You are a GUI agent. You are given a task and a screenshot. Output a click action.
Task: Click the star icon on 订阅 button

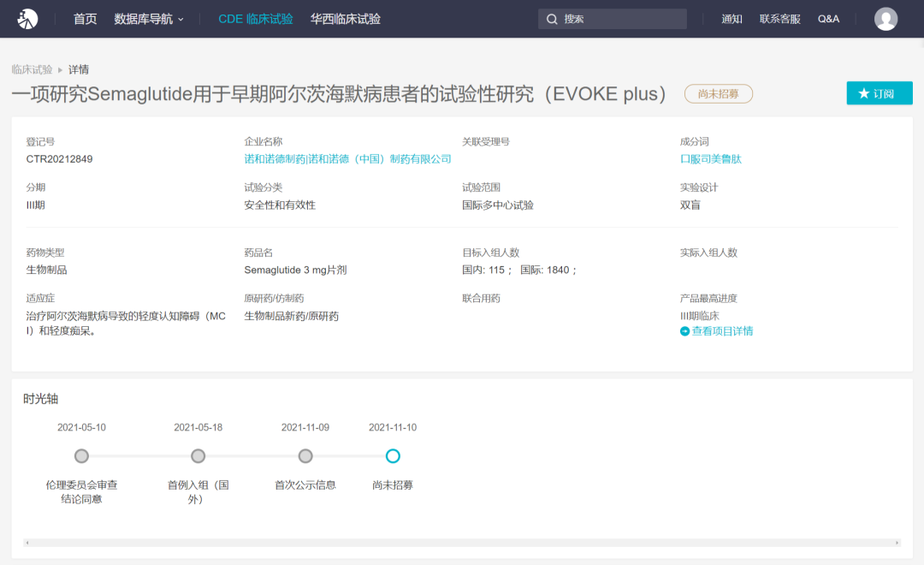point(864,93)
